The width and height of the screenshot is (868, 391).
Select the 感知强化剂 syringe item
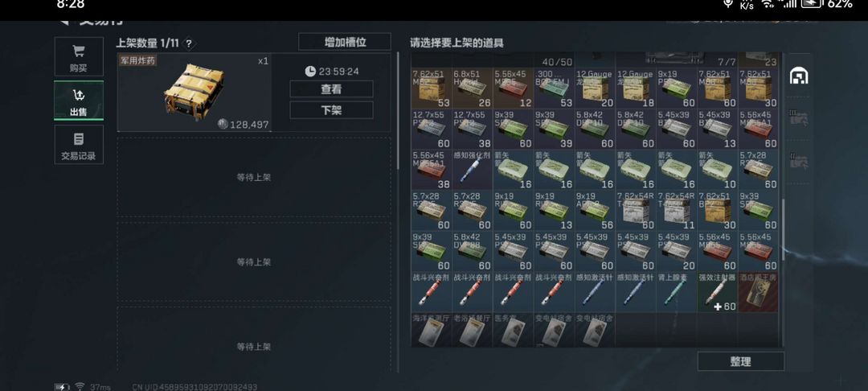pyautogui.click(x=473, y=170)
